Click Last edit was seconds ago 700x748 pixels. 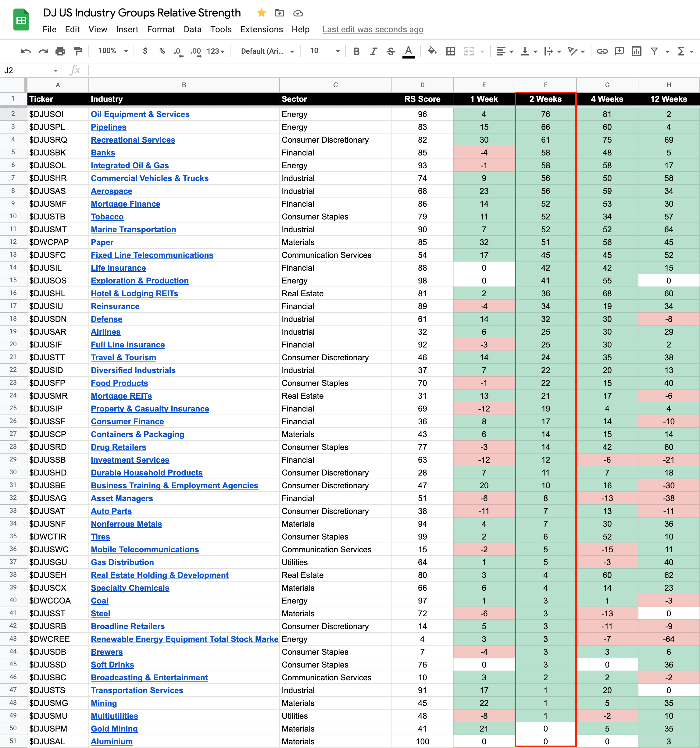pos(373,29)
